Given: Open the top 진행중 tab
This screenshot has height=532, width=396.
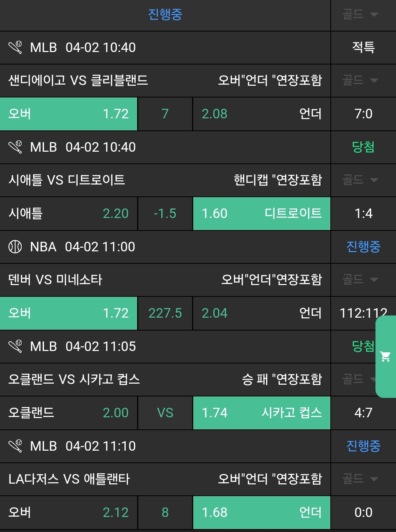Looking at the screenshot, I should click(165, 15).
